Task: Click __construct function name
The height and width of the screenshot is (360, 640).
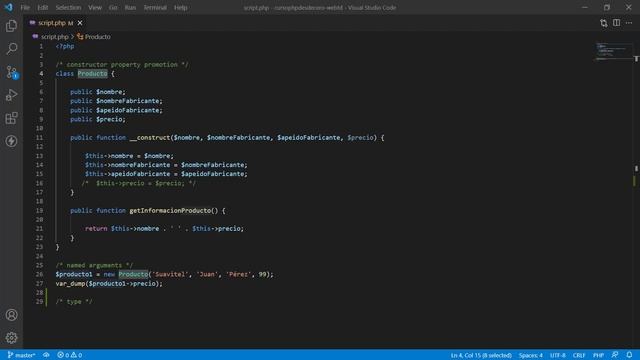Action: [150, 138]
